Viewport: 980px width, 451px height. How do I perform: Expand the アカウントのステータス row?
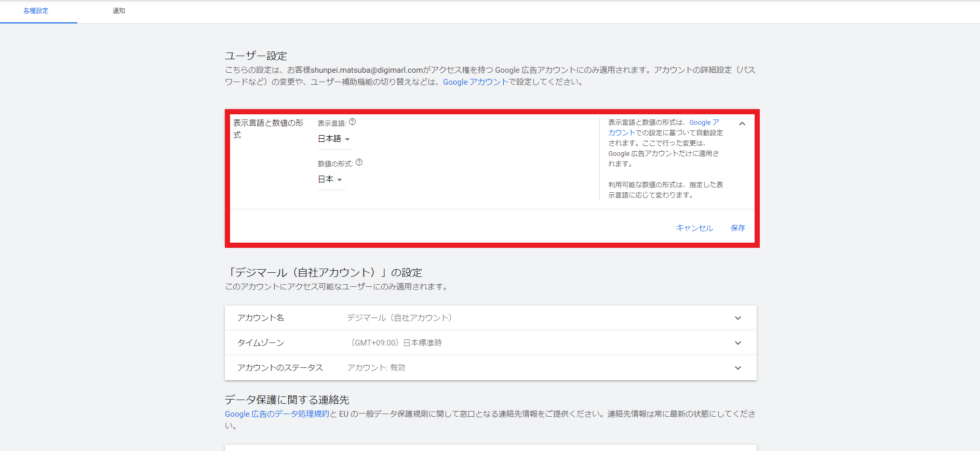tap(738, 368)
